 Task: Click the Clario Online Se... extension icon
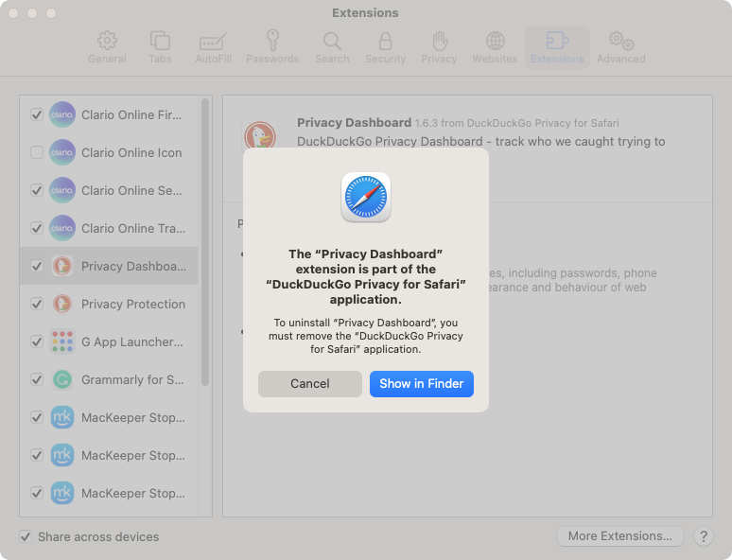(x=62, y=190)
